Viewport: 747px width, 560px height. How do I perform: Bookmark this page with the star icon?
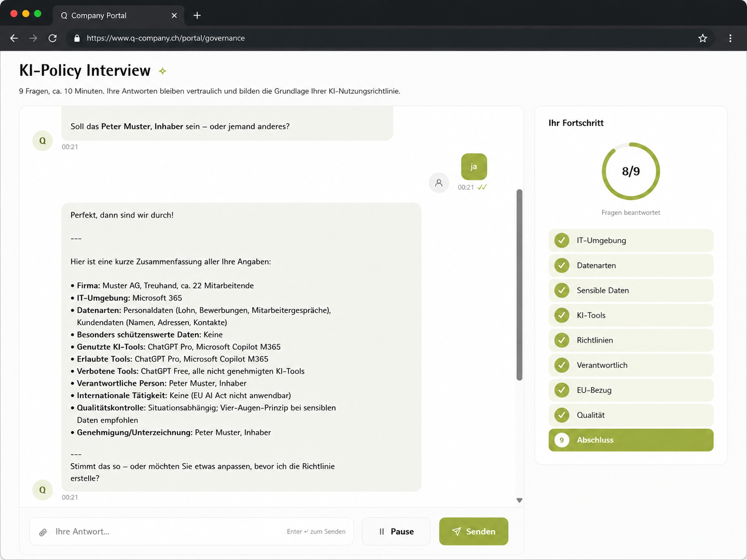pos(703,38)
